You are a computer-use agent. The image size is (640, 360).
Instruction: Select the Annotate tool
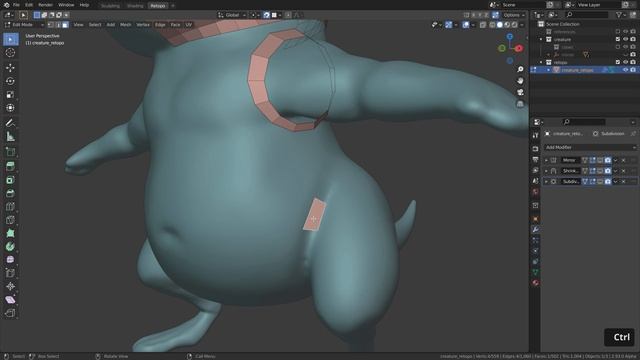coord(10,123)
